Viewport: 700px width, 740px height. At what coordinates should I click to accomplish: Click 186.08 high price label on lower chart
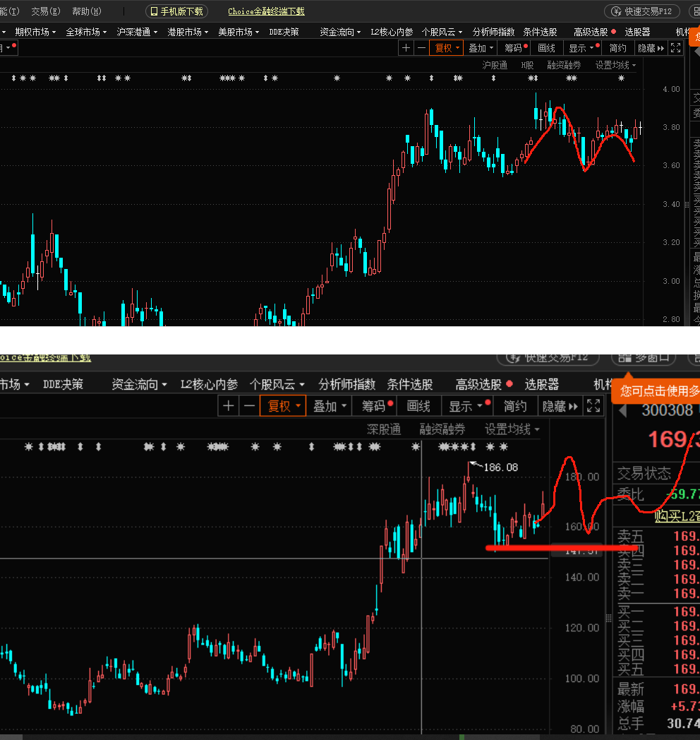[x=500, y=467]
